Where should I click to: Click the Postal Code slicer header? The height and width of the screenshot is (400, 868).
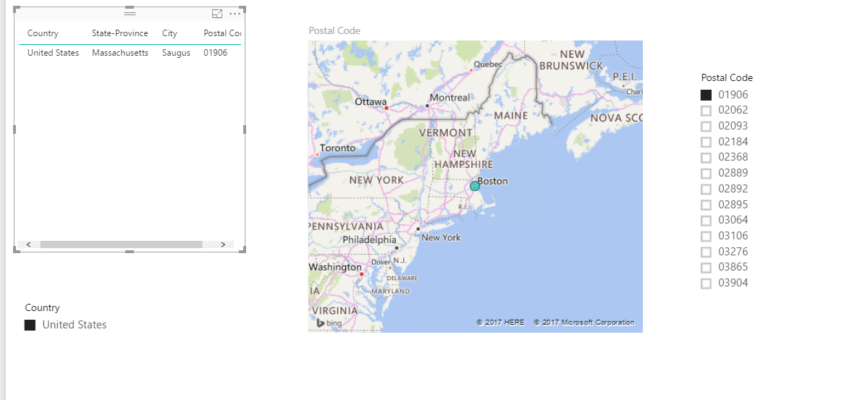click(727, 77)
